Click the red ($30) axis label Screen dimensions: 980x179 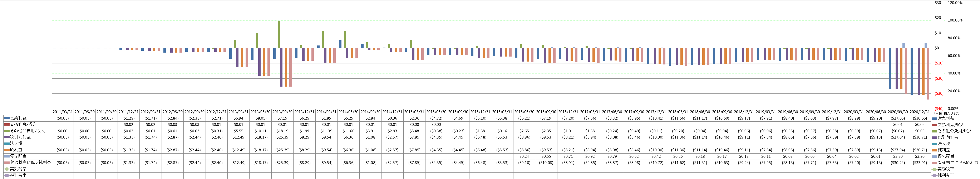939,94
